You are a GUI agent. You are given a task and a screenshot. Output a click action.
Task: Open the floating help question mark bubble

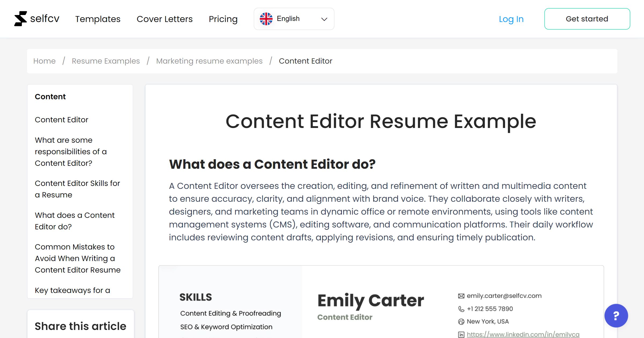[x=616, y=316]
